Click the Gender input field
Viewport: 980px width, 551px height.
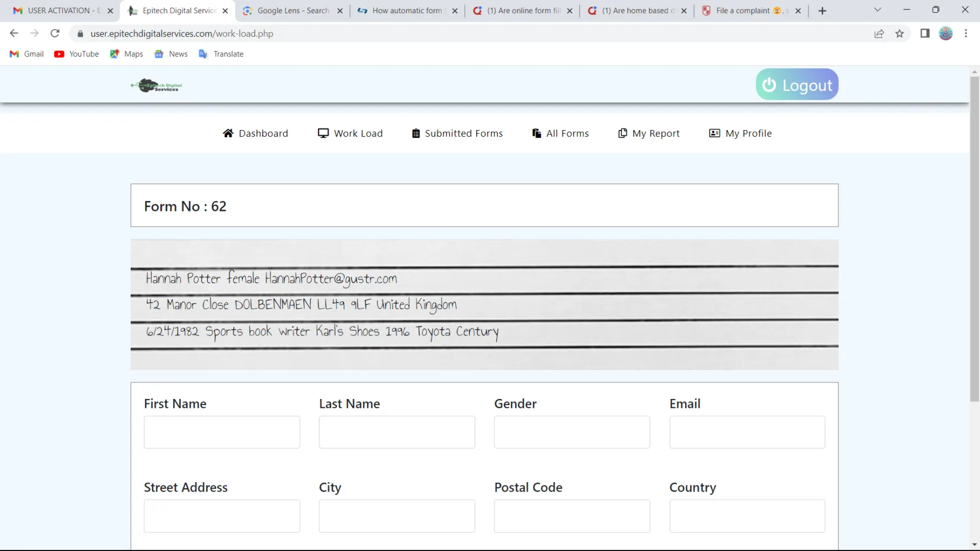[x=572, y=432]
